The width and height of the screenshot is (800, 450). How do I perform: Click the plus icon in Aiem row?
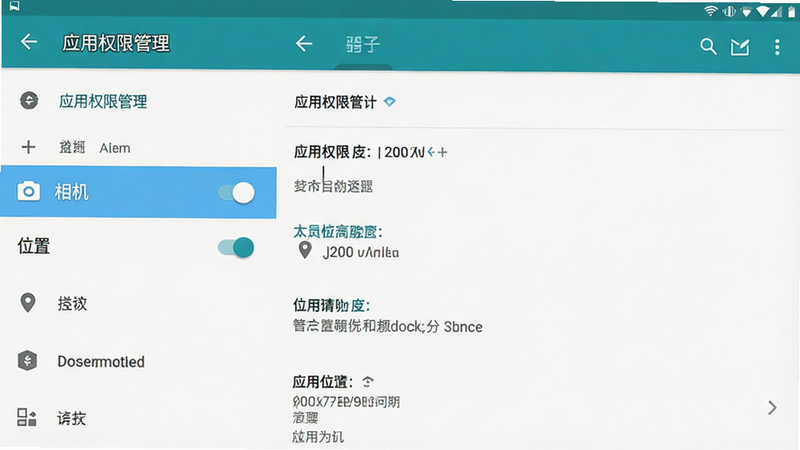click(x=29, y=147)
